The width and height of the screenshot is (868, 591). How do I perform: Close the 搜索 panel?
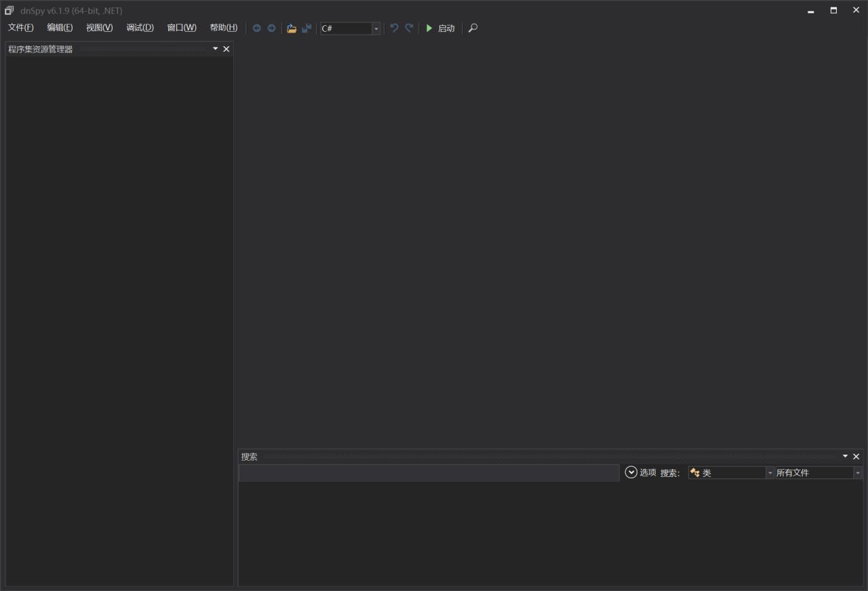click(856, 457)
